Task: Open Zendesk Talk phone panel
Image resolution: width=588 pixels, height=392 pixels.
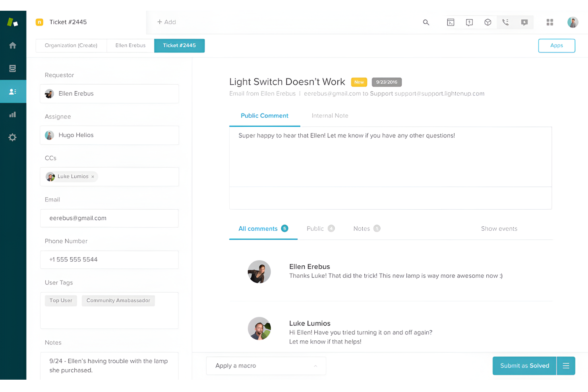Action: [506, 22]
